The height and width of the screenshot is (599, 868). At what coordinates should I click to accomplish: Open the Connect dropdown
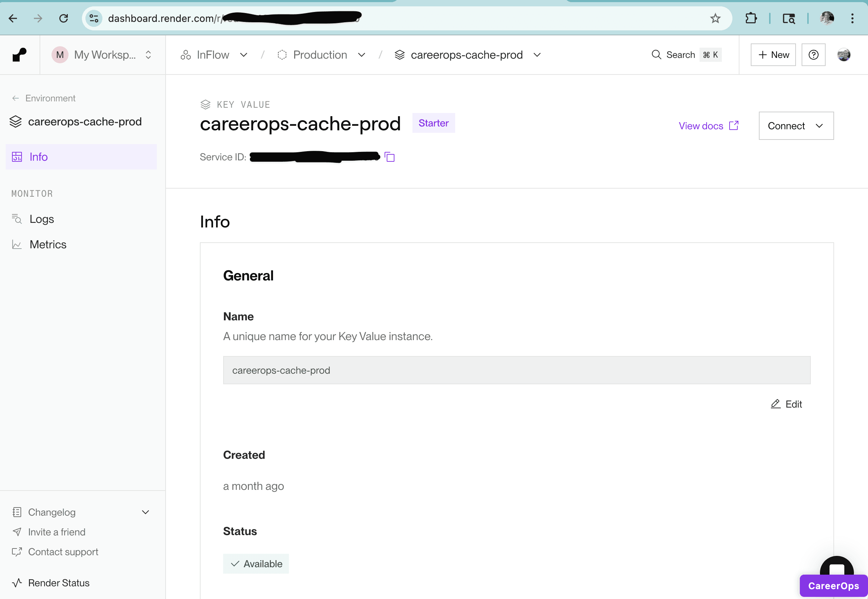point(796,126)
